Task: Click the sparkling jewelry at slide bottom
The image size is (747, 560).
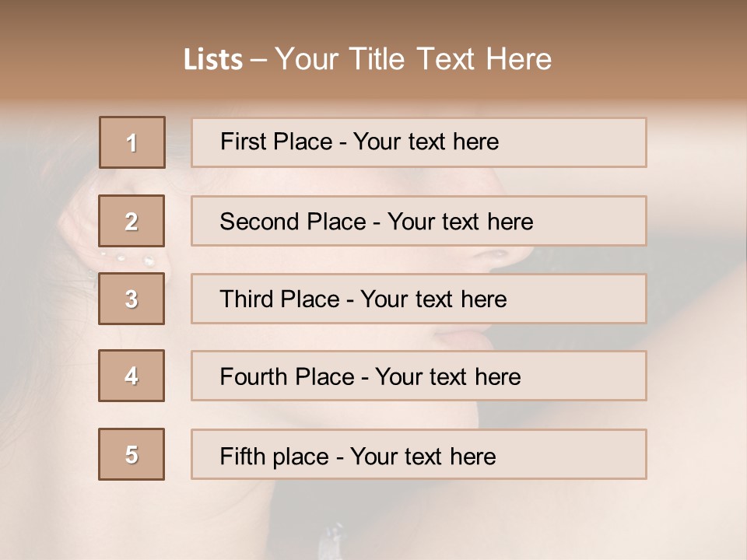Action: pyautogui.click(x=331, y=541)
